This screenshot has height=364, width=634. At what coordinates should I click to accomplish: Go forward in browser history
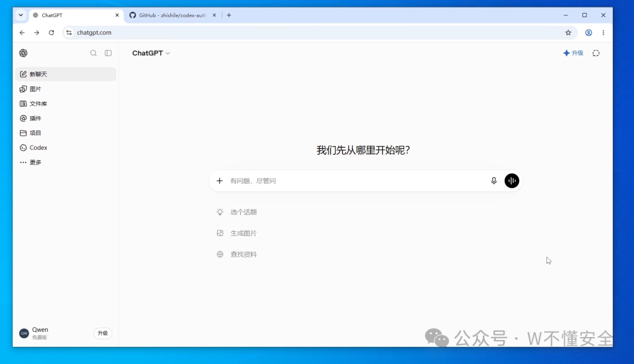(x=36, y=33)
